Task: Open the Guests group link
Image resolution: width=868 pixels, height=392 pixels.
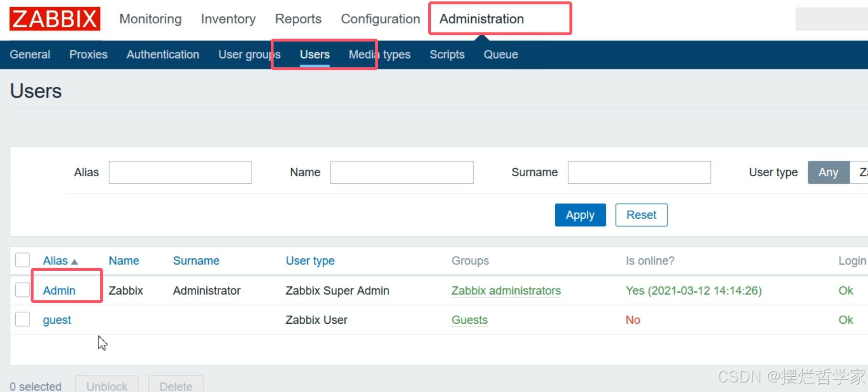Action: [470, 320]
